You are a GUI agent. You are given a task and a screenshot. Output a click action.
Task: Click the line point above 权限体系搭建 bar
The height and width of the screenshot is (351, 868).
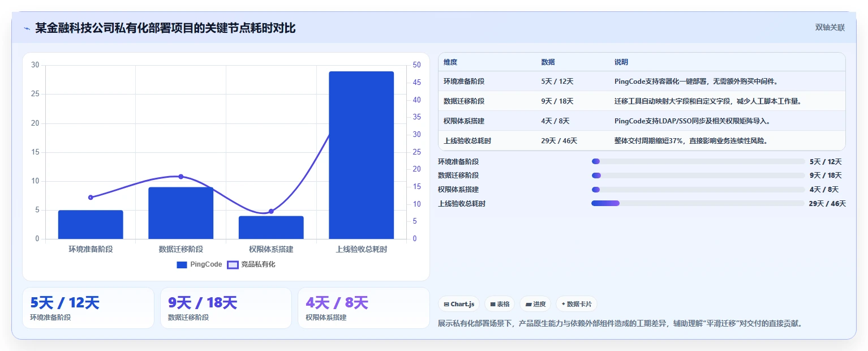271,211
